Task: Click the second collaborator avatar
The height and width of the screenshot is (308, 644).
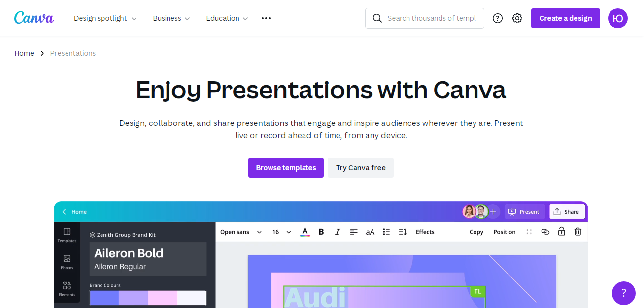Action: click(x=481, y=212)
